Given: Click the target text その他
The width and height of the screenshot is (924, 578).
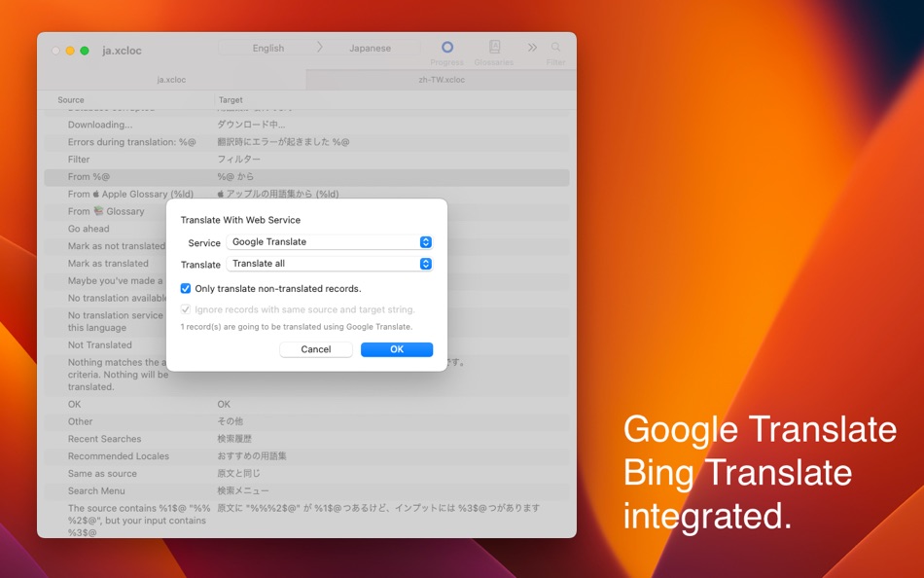Looking at the screenshot, I should [x=230, y=421].
